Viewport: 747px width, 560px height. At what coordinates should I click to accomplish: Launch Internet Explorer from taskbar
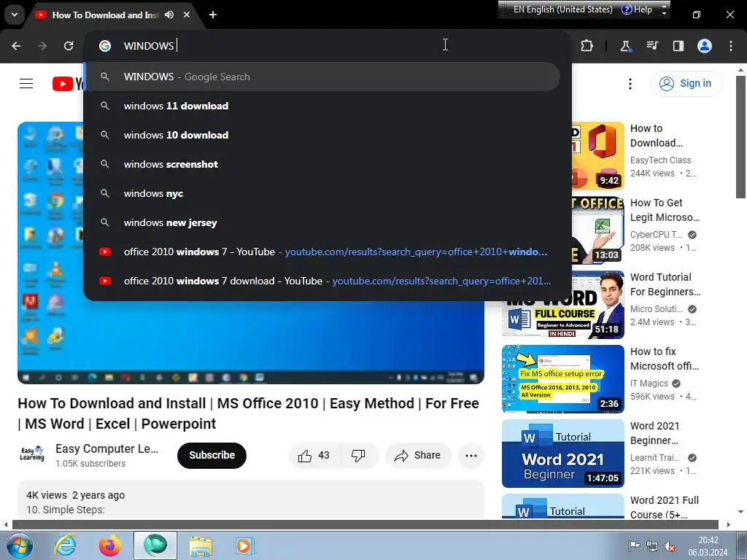65,545
